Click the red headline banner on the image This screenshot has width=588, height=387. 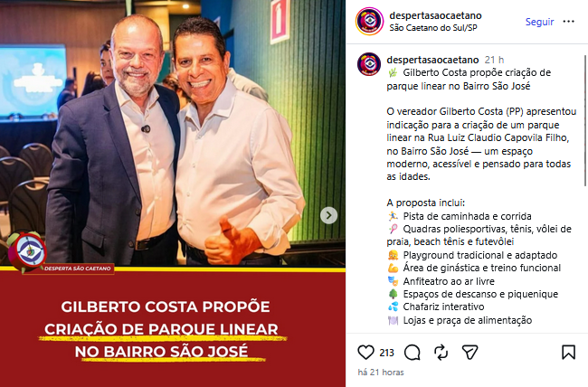[173, 328]
